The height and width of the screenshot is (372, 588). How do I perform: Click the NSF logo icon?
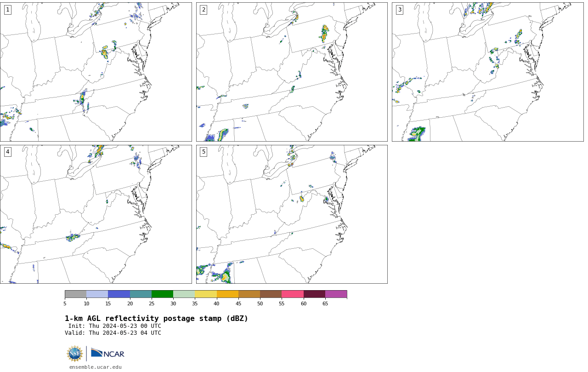(x=75, y=354)
